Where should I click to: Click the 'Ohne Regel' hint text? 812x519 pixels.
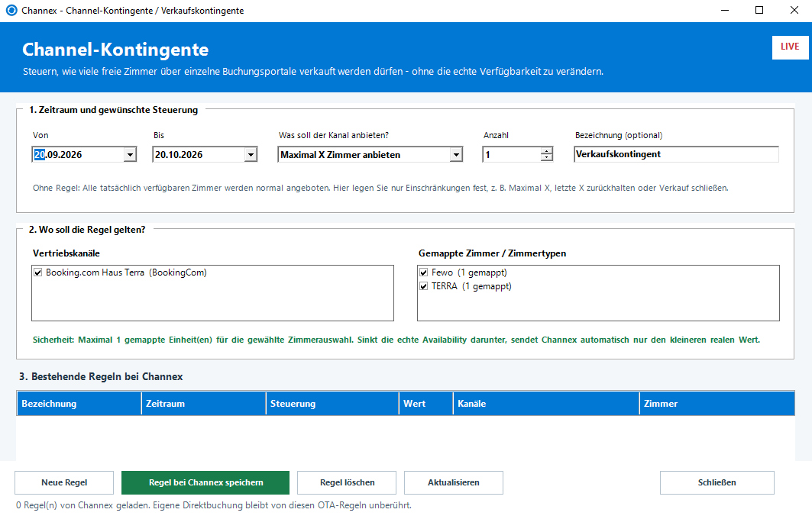point(380,188)
